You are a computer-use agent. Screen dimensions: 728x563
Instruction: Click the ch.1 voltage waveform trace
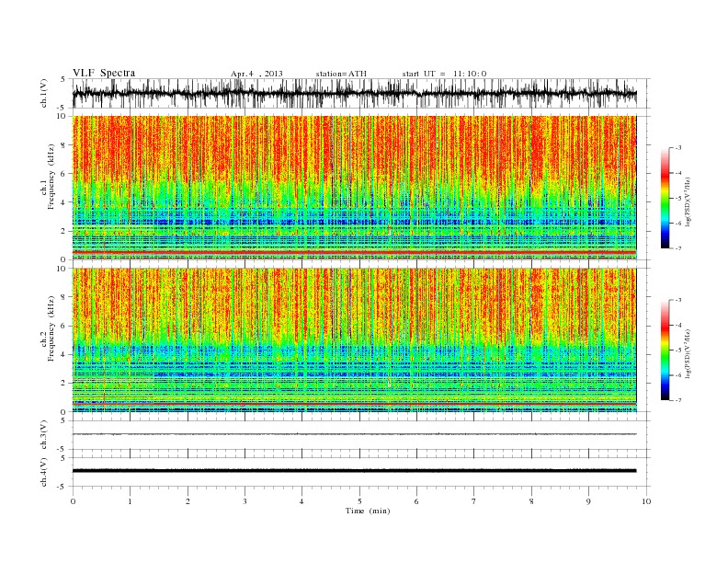pos(354,93)
